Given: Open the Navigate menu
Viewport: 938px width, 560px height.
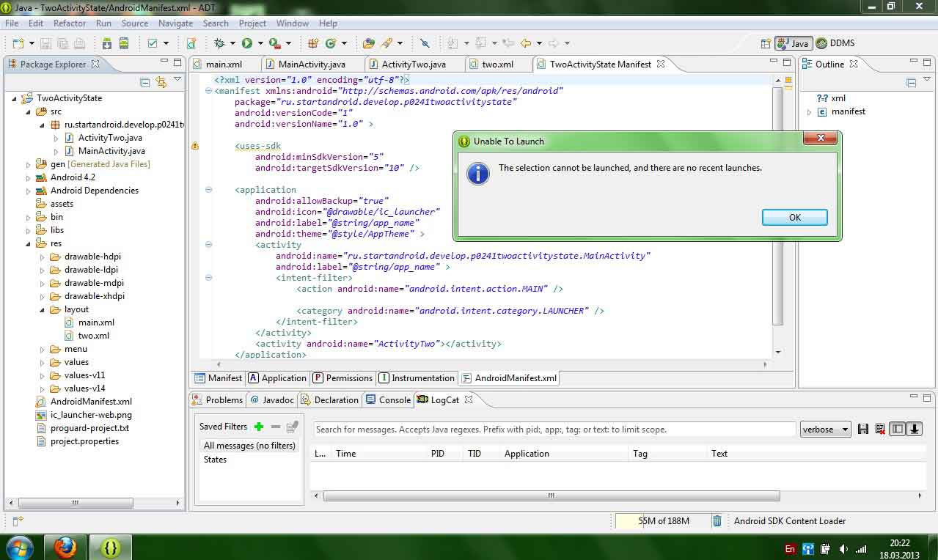Looking at the screenshot, I should tap(175, 23).
